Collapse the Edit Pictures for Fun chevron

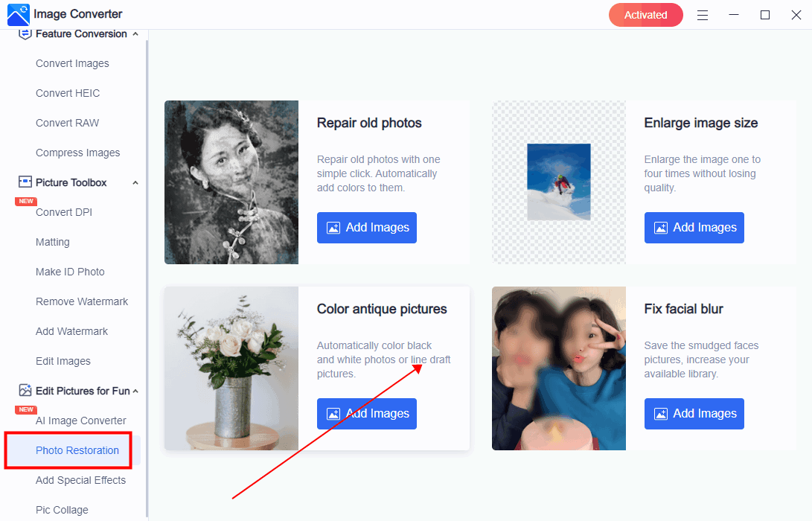click(135, 391)
